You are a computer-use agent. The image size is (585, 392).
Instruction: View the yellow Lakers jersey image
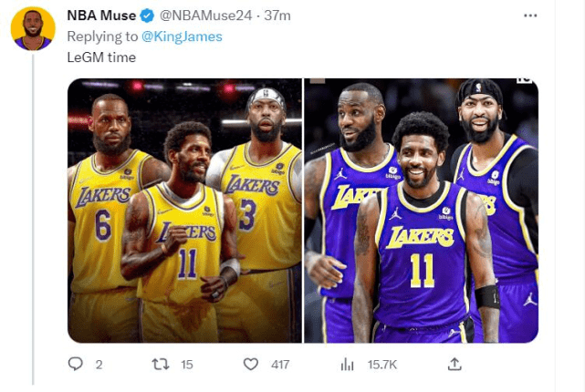(184, 211)
